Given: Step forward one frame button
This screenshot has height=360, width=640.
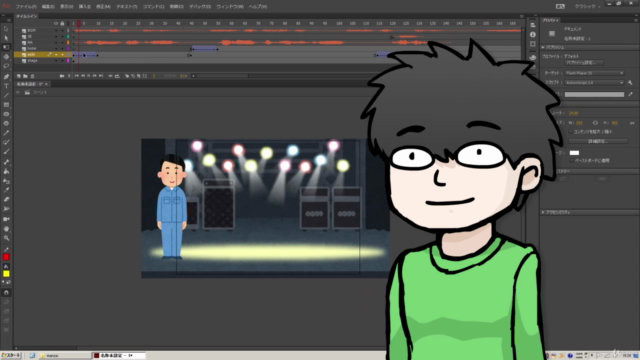Looking at the screenshot, I should [95, 76].
